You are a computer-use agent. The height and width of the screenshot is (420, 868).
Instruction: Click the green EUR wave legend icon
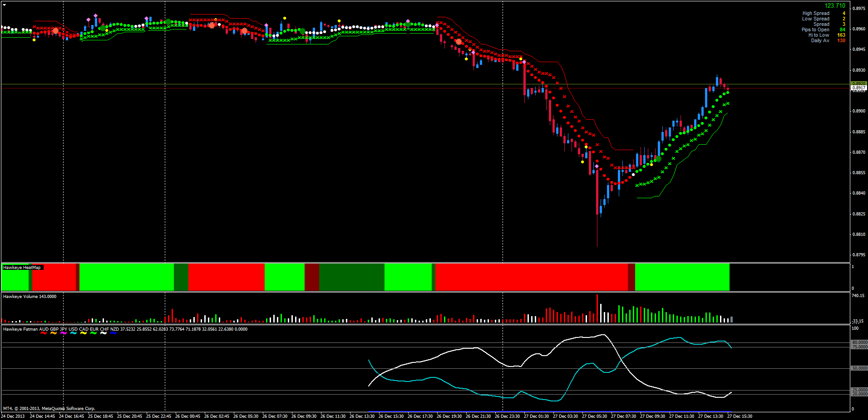click(94, 333)
